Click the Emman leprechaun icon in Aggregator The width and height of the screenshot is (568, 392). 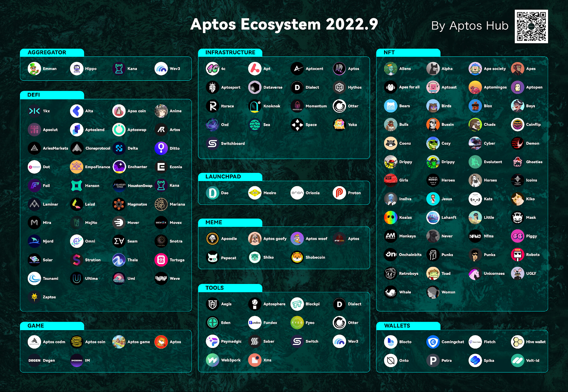point(34,69)
